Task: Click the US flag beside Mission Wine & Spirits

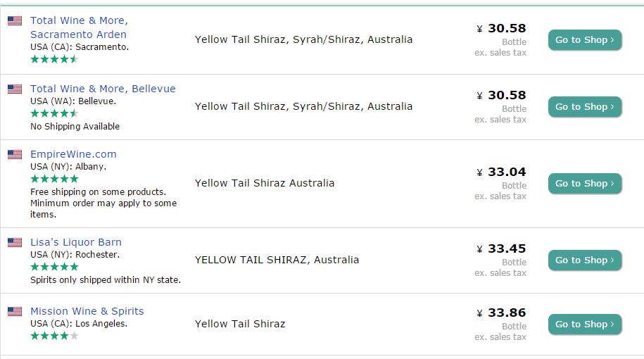Action: pyautogui.click(x=15, y=311)
